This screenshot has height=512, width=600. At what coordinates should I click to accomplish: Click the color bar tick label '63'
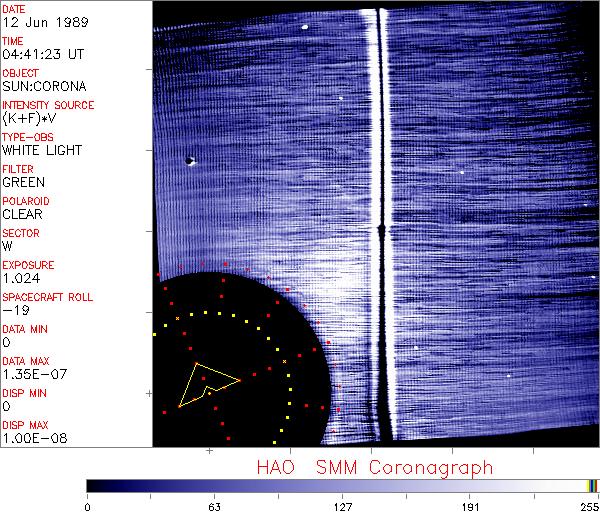[x=214, y=507]
